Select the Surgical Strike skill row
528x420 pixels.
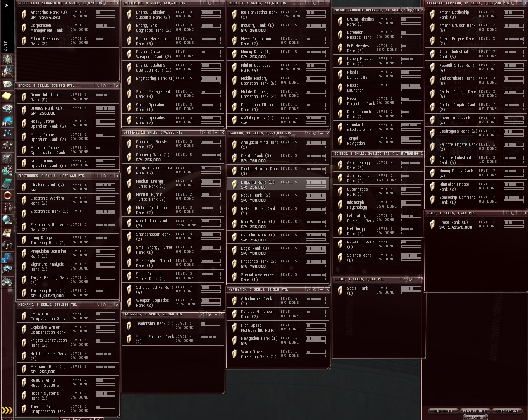click(173, 289)
